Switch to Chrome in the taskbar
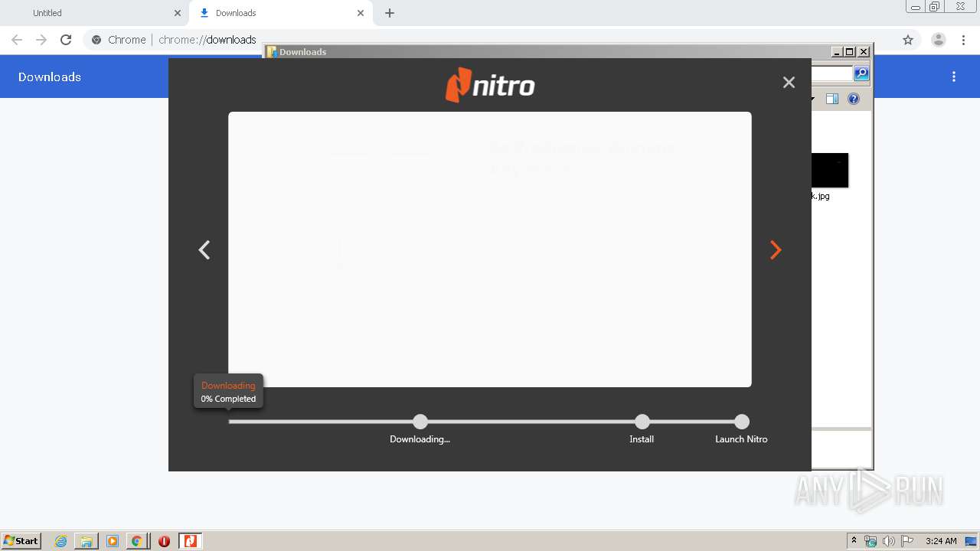The width and height of the screenshot is (980, 551). (x=137, y=541)
